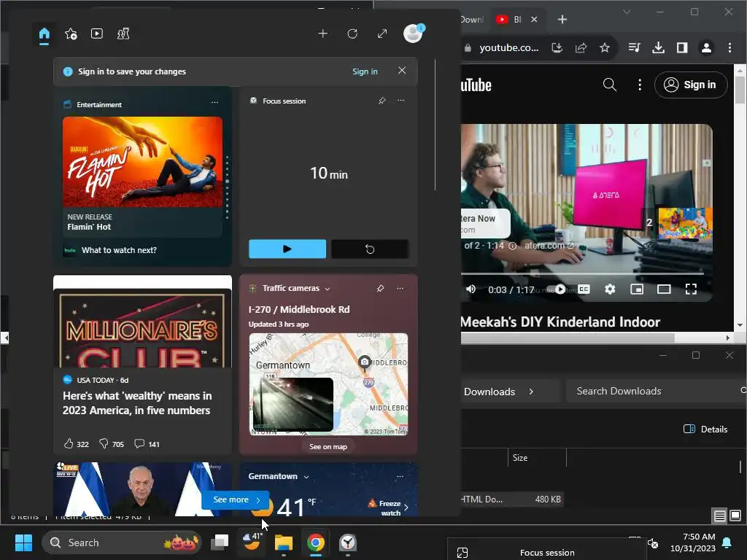The image size is (747, 560).
Task: Open the Clock app on the taskbar
Action: click(x=348, y=542)
